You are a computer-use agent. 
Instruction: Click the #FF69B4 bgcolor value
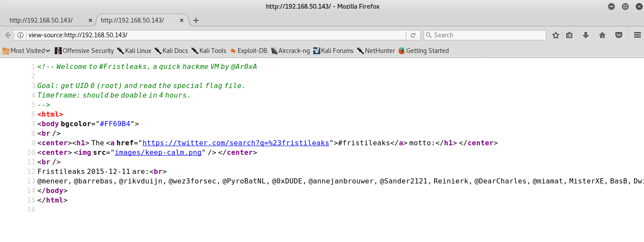(x=115, y=124)
